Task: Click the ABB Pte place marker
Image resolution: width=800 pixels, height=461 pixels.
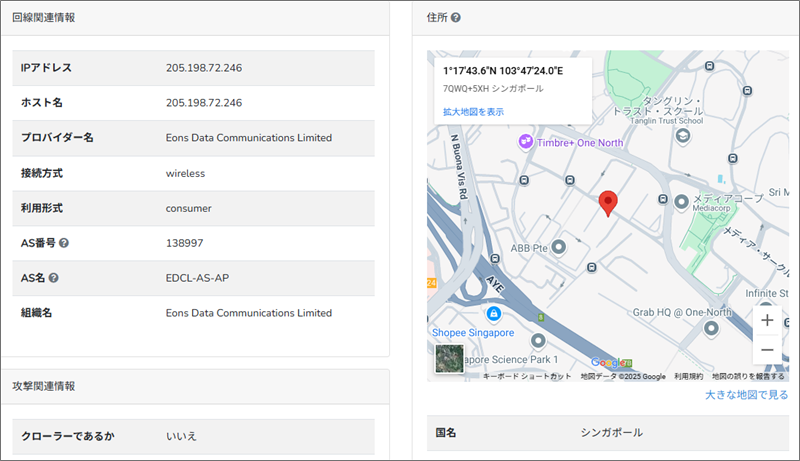Action: tap(559, 247)
